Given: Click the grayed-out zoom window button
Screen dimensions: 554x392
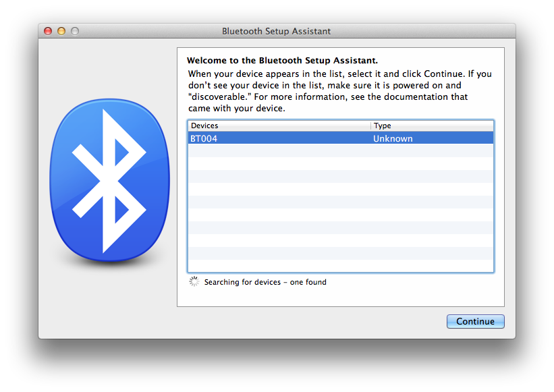Looking at the screenshot, I should pyautogui.click(x=75, y=31).
